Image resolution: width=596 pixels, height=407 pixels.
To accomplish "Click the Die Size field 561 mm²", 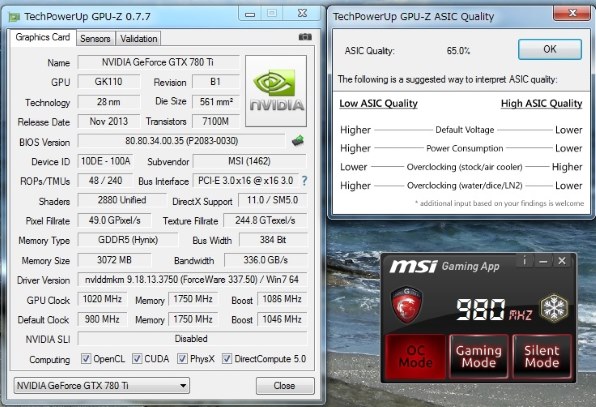I will (x=216, y=102).
